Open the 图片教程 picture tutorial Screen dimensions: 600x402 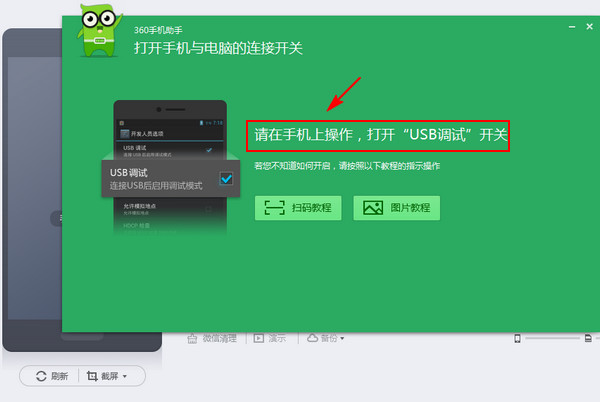(396, 208)
